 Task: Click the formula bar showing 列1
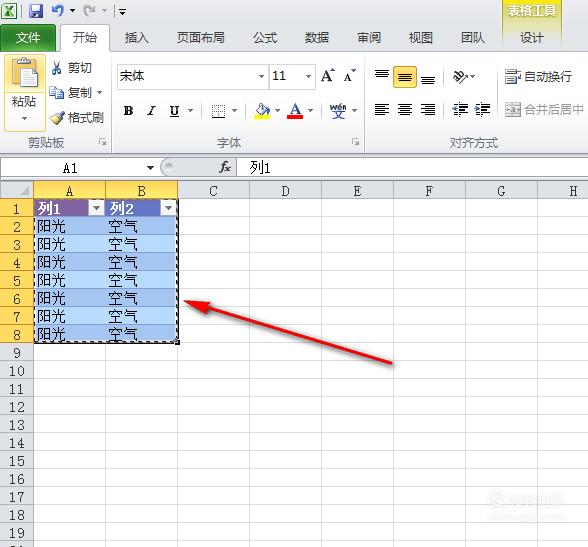412,168
